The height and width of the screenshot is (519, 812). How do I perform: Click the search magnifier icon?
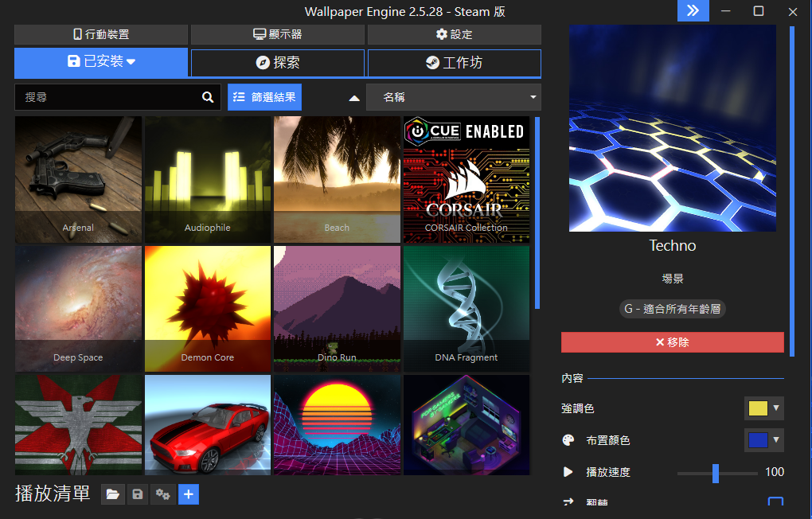click(x=208, y=97)
